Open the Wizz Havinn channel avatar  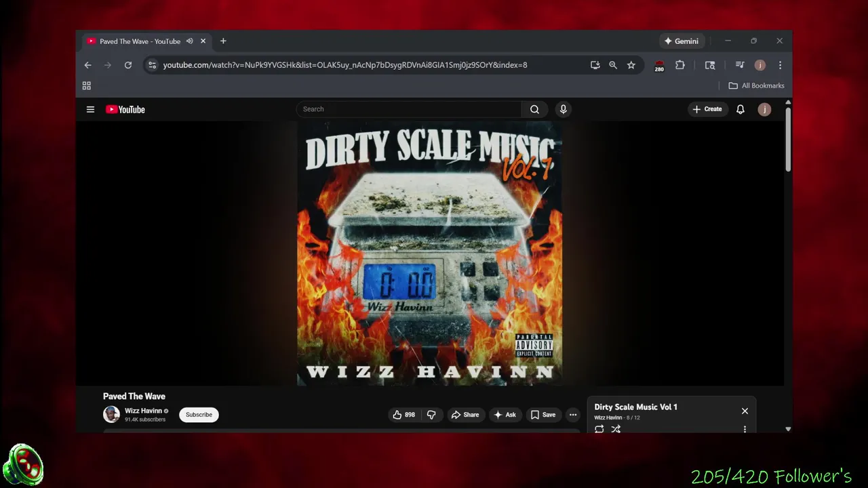111,415
